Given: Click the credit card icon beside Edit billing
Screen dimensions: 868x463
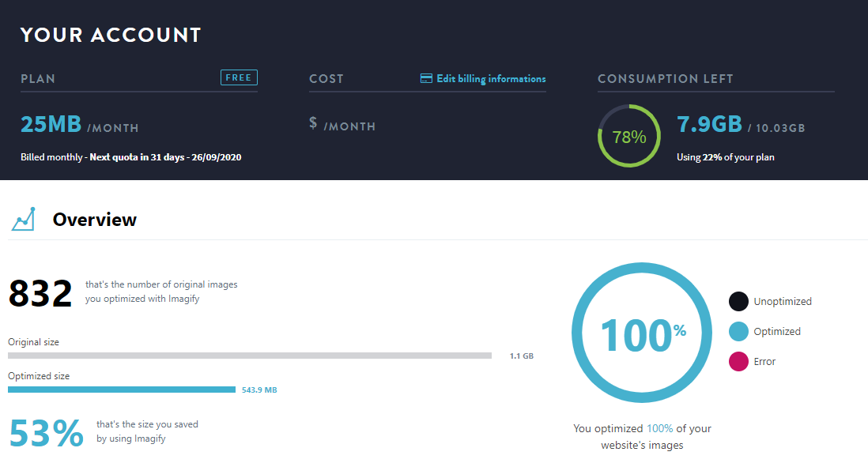Looking at the screenshot, I should click(x=426, y=78).
